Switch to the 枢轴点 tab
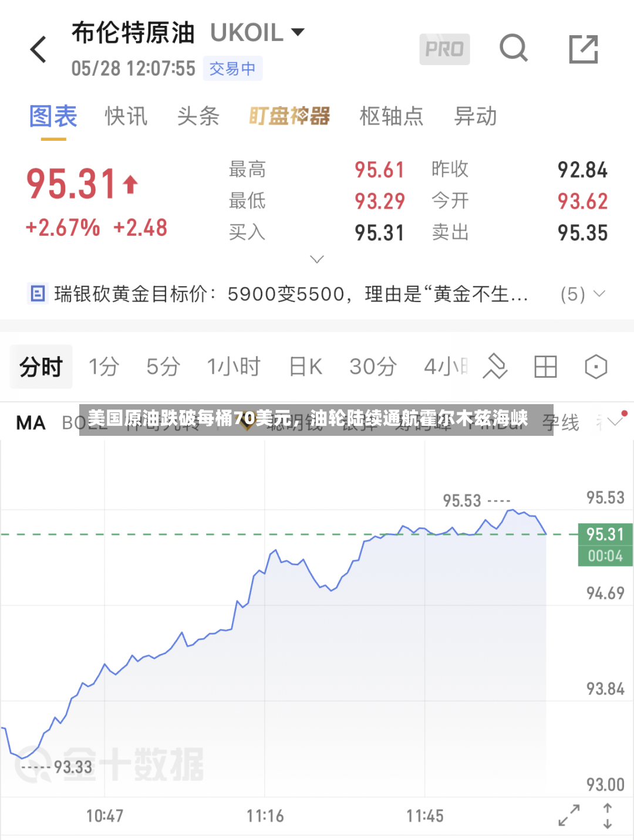The image size is (634, 840). point(391,116)
